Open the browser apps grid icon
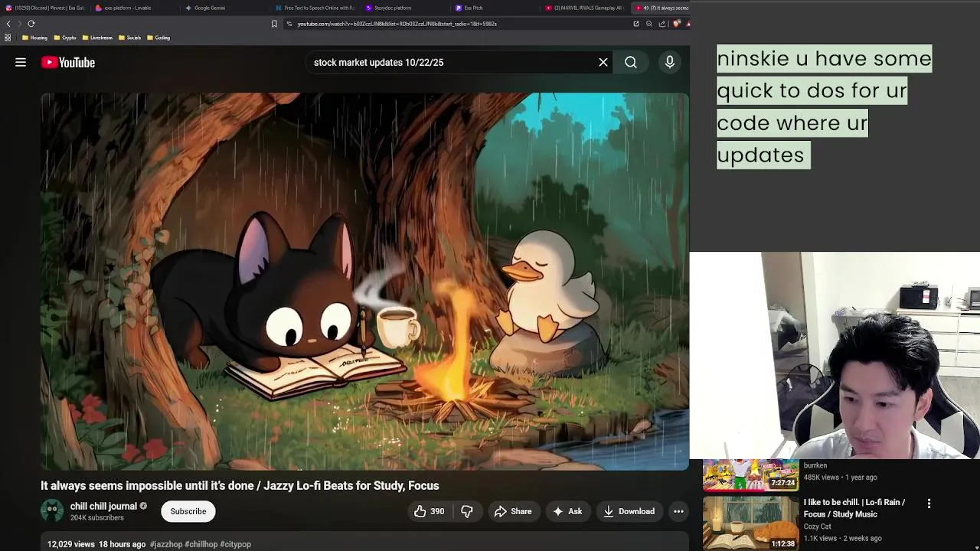Viewport: 980px width, 551px height. (8, 37)
